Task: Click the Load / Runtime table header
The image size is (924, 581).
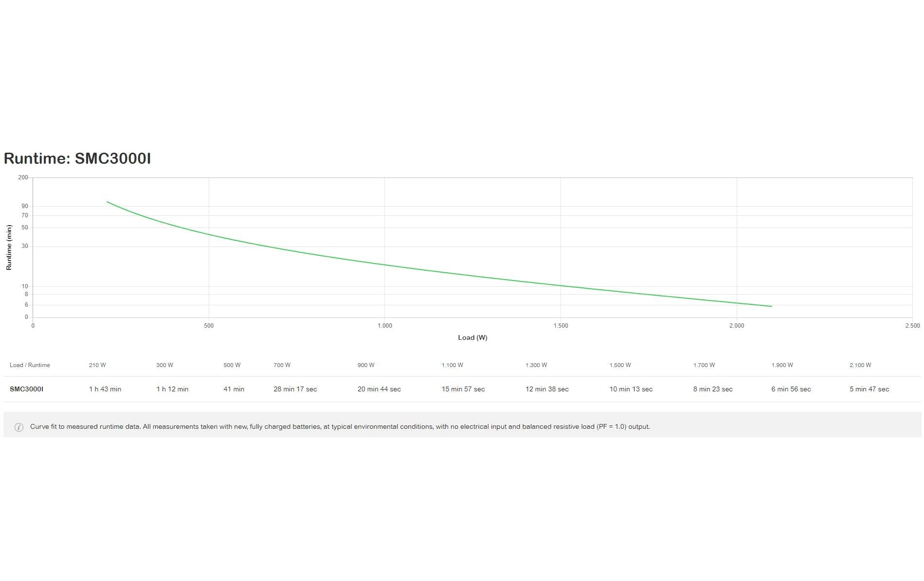Action: pos(30,365)
